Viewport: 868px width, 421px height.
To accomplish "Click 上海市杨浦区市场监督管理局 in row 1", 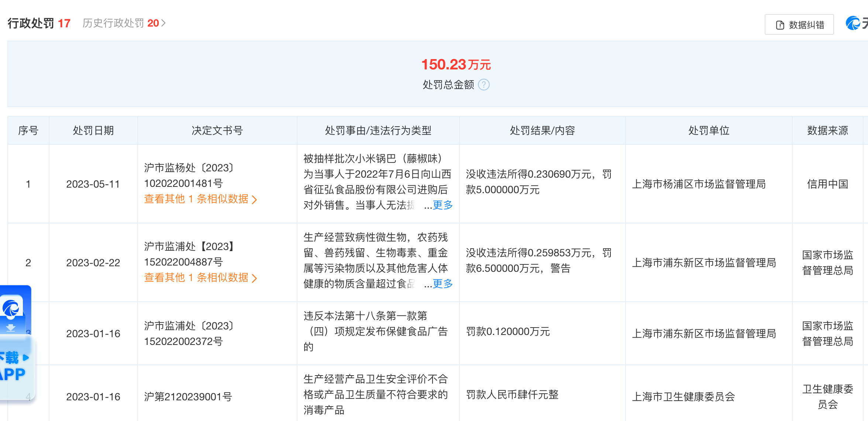I will click(699, 184).
